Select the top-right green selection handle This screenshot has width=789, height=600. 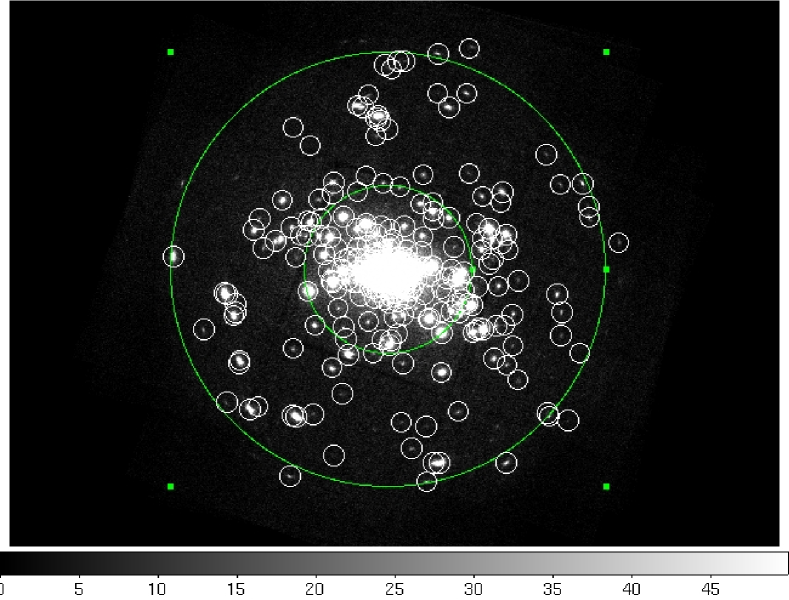click(x=606, y=52)
